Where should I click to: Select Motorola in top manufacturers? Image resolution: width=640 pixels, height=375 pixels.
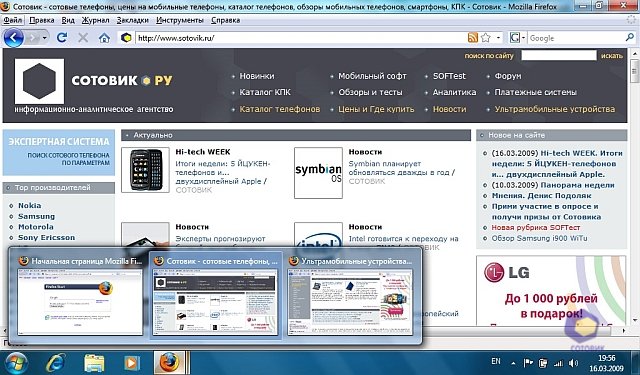coord(36,227)
